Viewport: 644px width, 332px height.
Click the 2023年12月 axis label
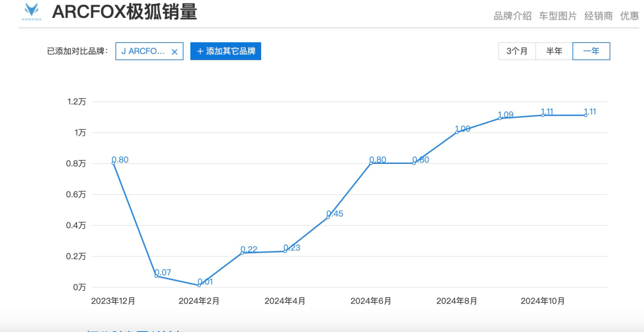tap(113, 301)
